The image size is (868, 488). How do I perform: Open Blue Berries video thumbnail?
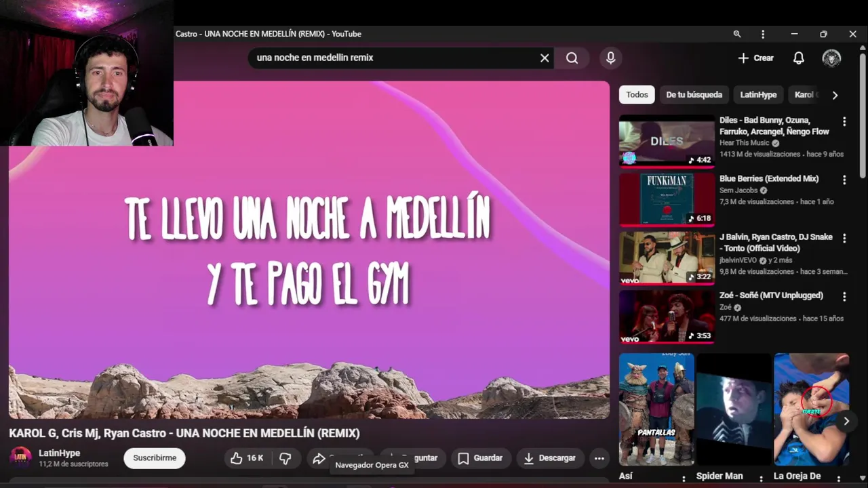[x=667, y=199]
